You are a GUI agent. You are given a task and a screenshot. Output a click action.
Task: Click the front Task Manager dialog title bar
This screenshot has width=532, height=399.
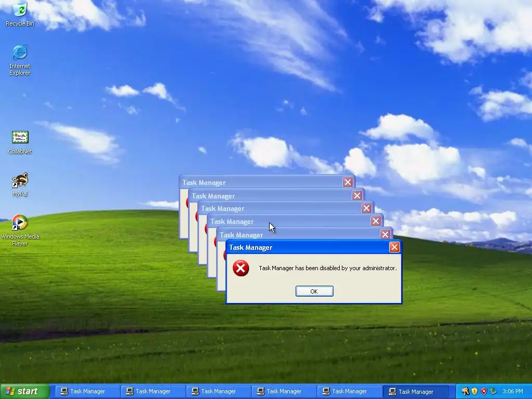coord(314,247)
